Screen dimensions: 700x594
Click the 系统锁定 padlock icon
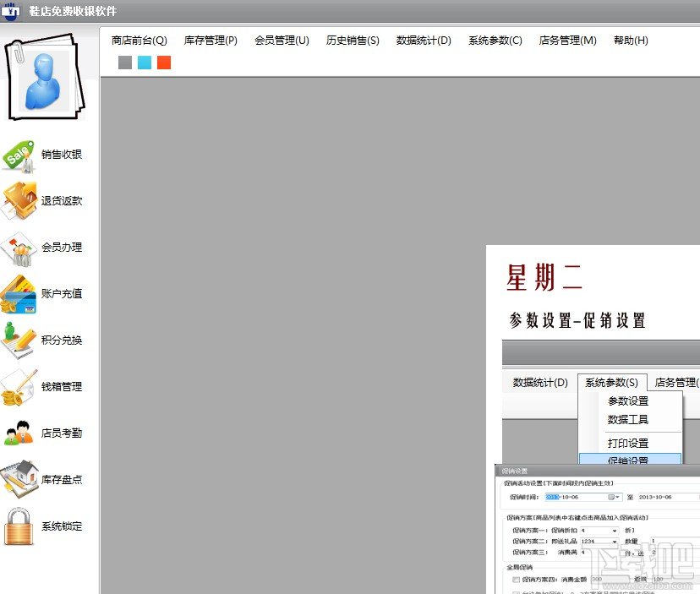click(x=19, y=526)
